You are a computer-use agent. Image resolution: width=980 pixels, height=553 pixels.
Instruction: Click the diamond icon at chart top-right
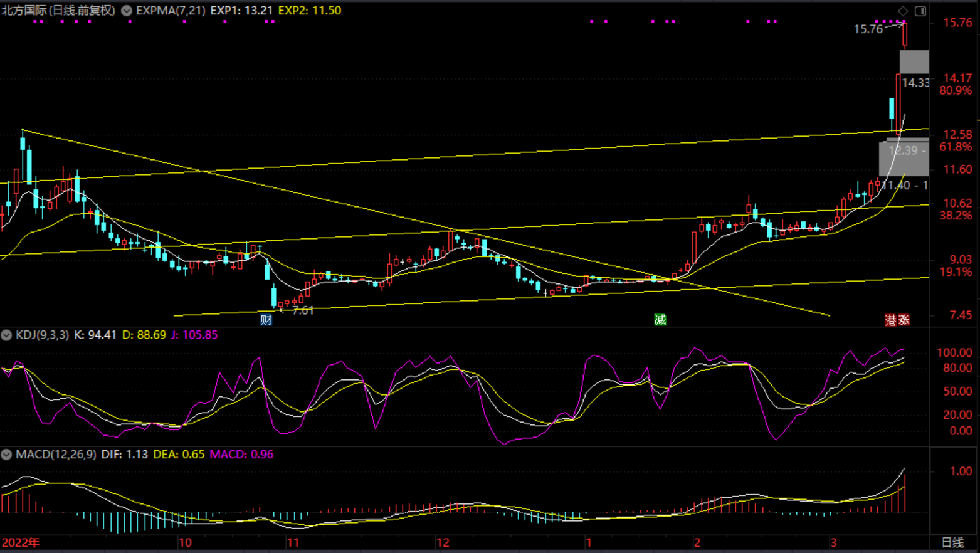pos(903,11)
